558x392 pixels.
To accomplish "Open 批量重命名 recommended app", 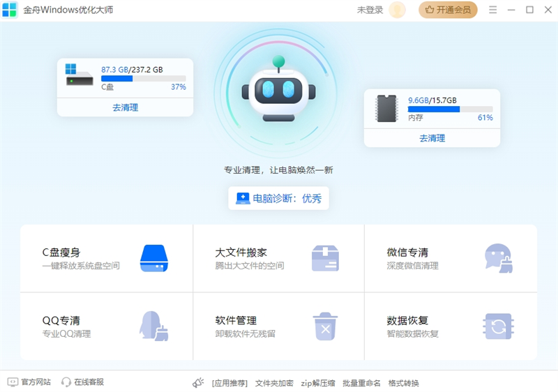I will pyautogui.click(x=361, y=383).
